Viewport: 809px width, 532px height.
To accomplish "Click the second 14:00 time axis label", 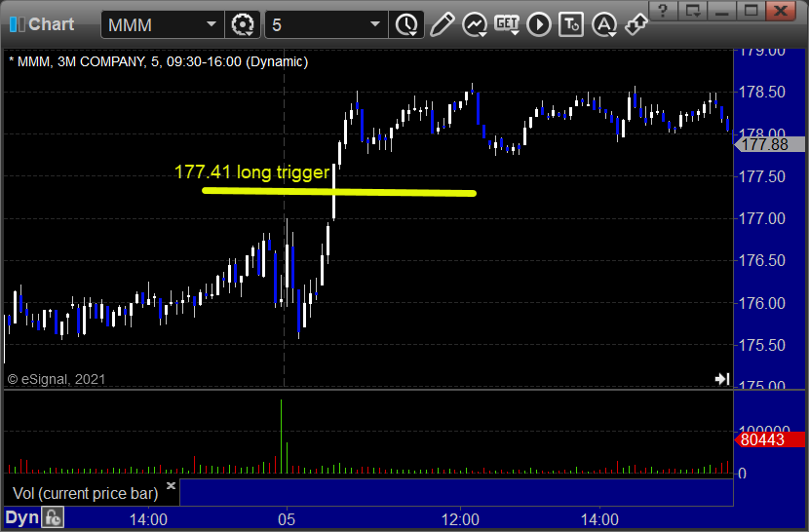I will tap(599, 519).
